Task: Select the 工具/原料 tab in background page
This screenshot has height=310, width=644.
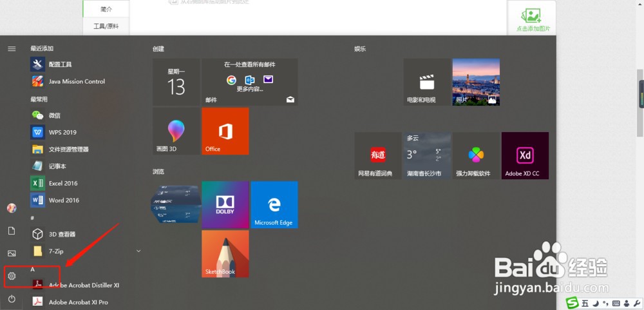Action: pyautogui.click(x=106, y=26)
